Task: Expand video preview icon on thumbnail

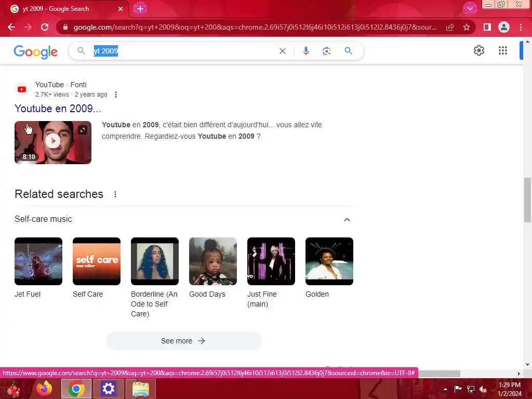Action: 83,129
